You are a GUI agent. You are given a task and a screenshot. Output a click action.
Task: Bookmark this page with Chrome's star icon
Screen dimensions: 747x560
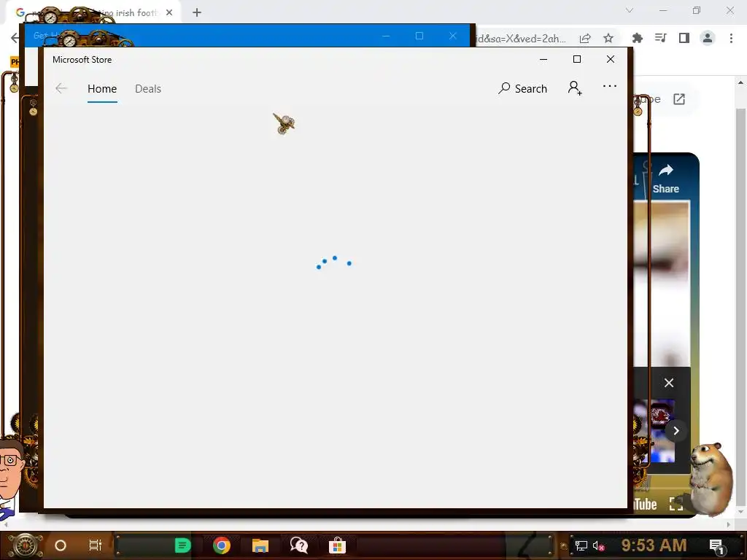tap(608, 38)
